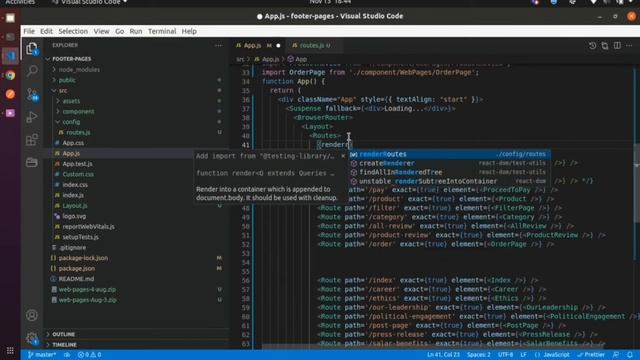Open the Help menu

click(189, 31)
